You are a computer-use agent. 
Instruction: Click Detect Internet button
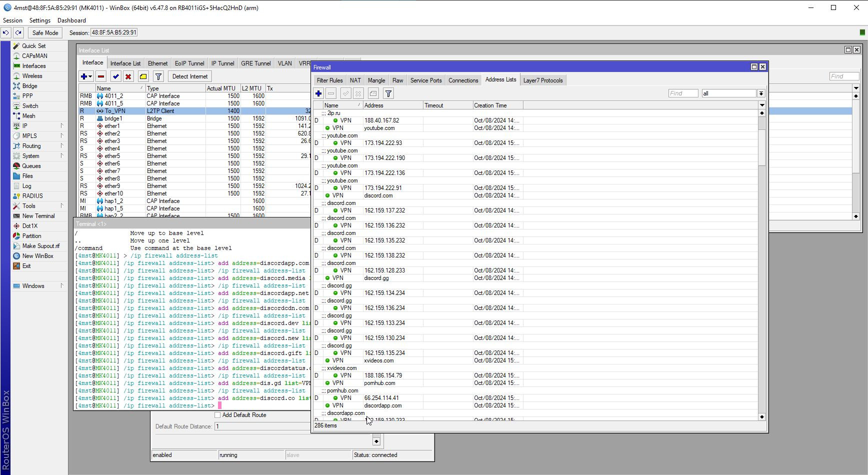click(x=190, y=76)
